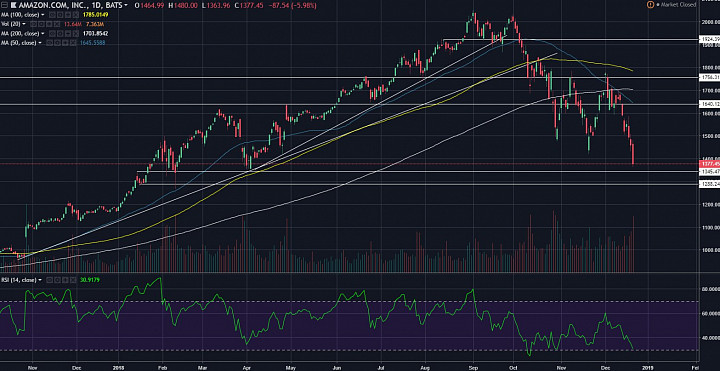
Task: Open settings icon for Vol (20)
Action: click(41, 24)
